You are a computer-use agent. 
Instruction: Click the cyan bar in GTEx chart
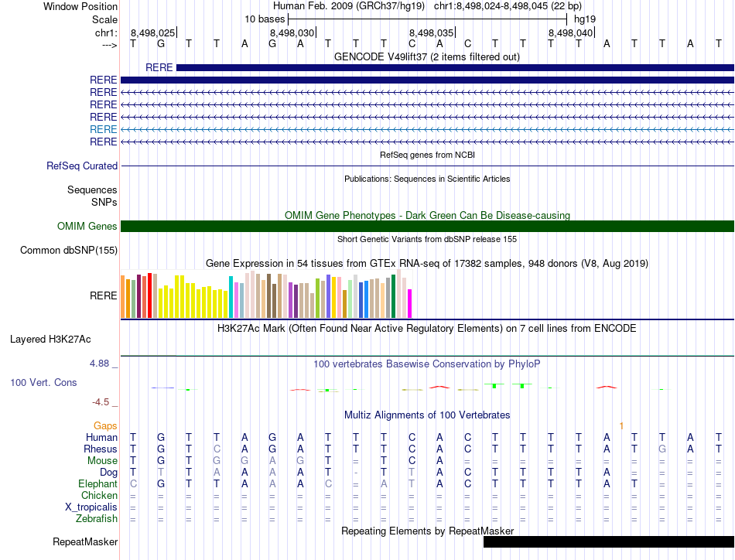coord(231,296)
